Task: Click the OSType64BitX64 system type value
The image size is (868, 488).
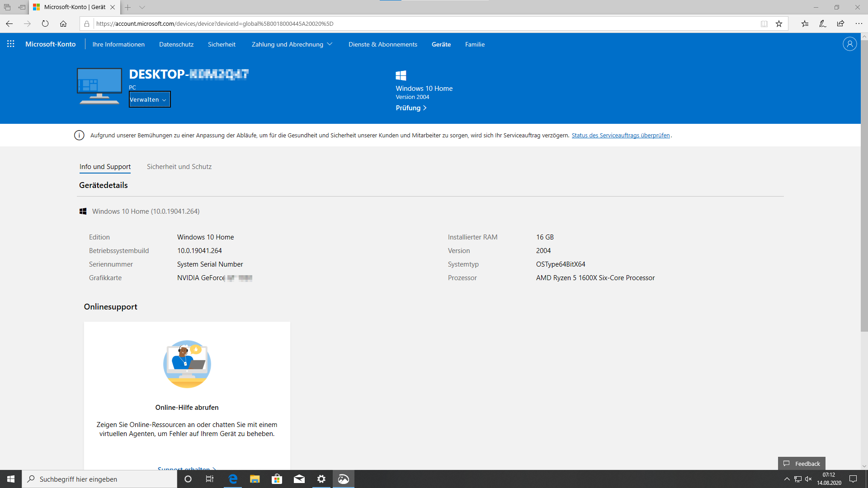Action: point(561,264)
